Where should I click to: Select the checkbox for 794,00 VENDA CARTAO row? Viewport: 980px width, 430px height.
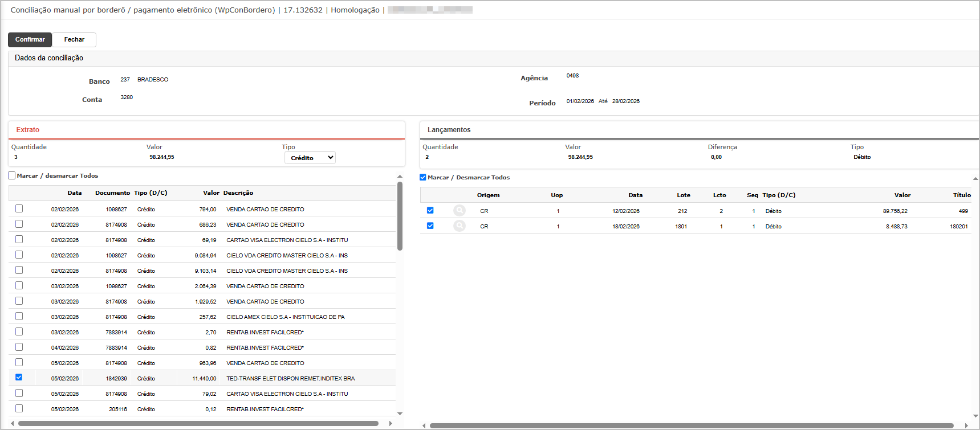(19, 208)
